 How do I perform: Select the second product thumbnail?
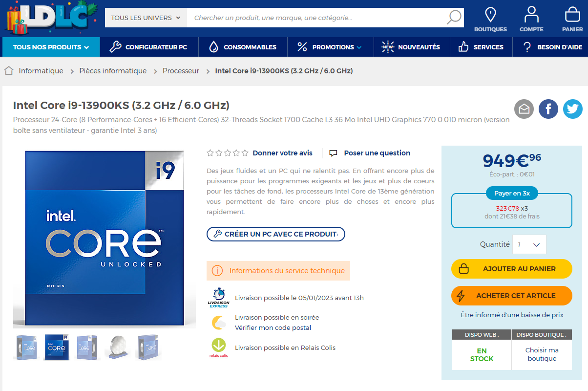56,348
